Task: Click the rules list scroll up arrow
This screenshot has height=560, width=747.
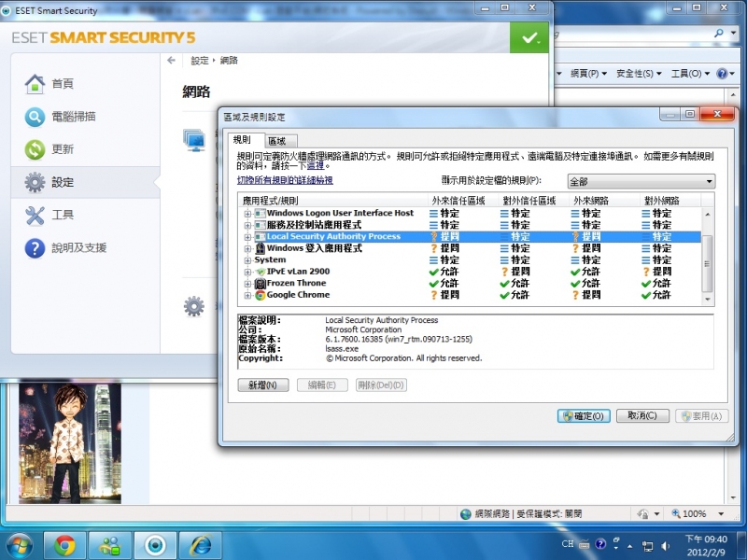Action: [708, 215]
